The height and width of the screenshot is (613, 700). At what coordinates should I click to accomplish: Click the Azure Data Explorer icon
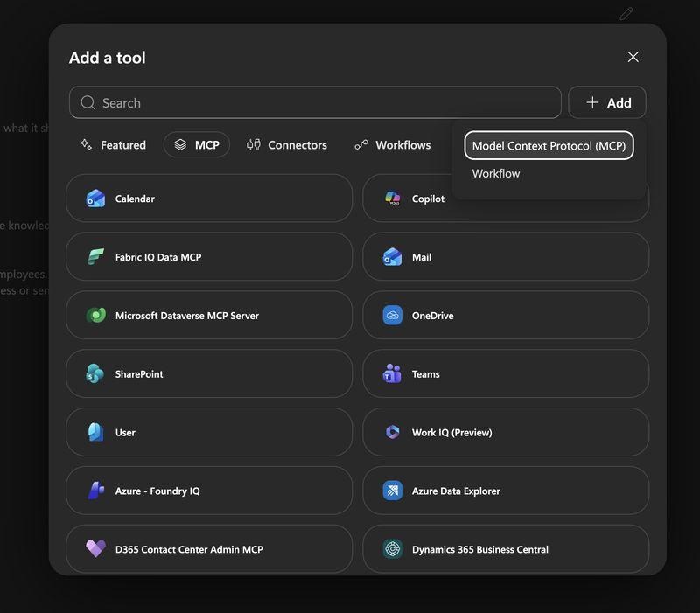[392, 491]
